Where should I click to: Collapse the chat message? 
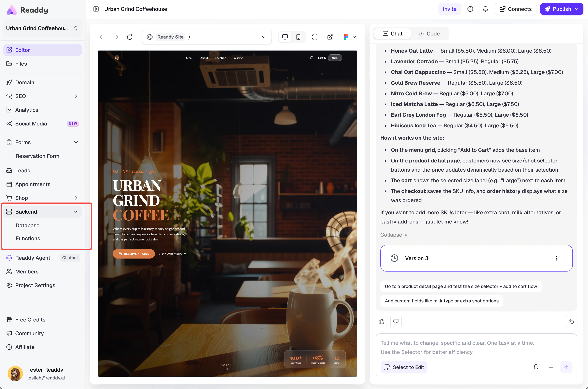click(394, 235)
